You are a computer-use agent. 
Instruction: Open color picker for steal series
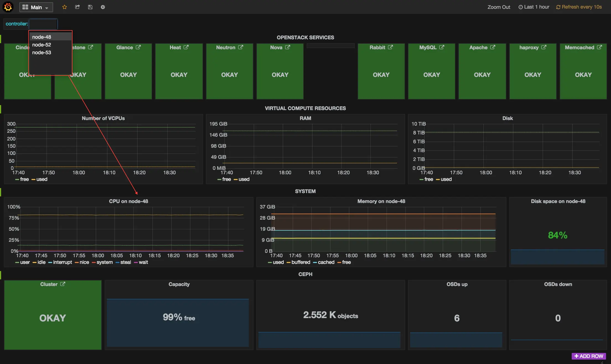pos(117,262)
